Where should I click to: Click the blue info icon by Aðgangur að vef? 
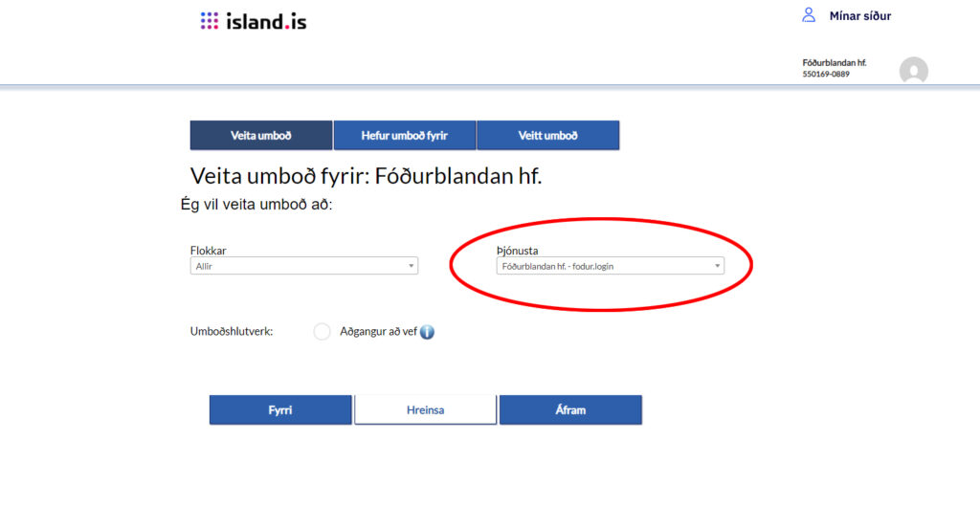pyautogui.click(x=427, y=332)
